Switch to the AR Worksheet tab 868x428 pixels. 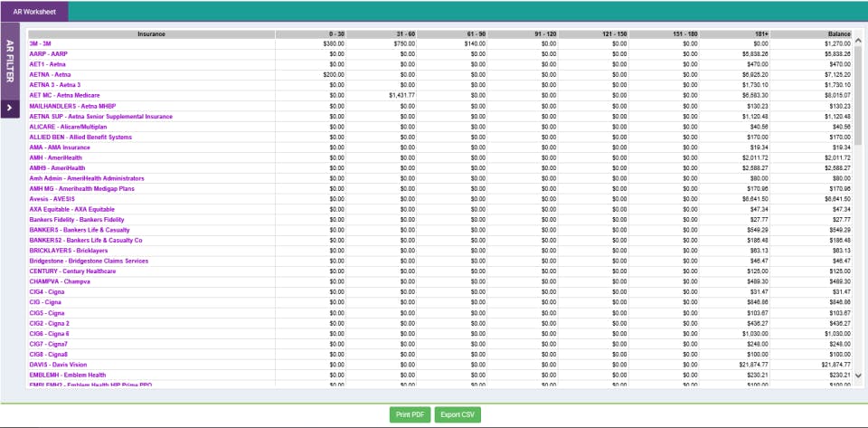pyautogui.click(x=34, y=11)
